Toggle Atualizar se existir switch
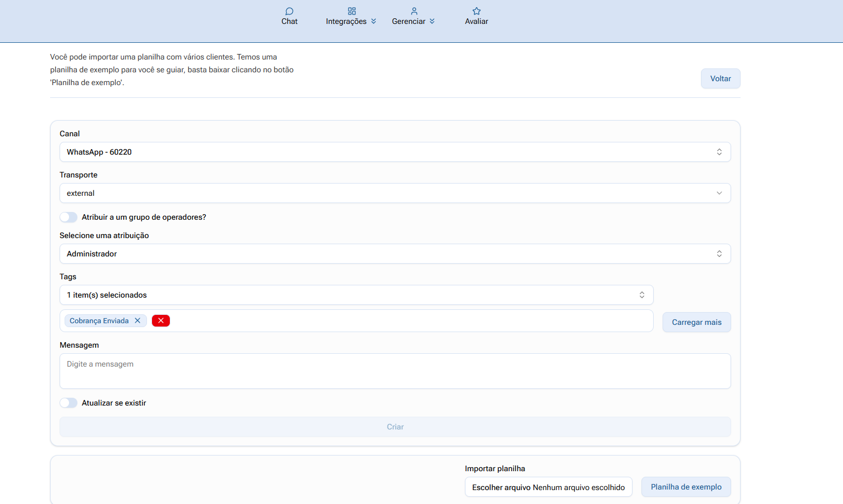Image resolution: width=843 pixels, height=504 pixels. [x=68, y=403]
